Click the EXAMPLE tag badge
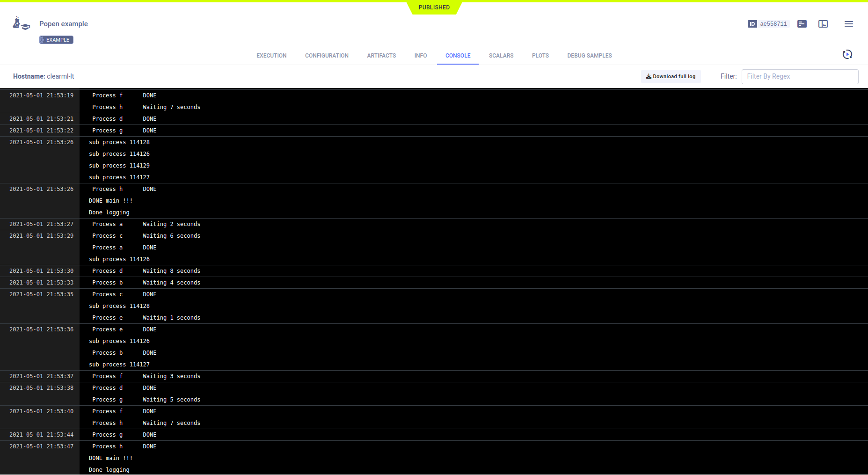868x475 pixels. (x=56, y=40)
